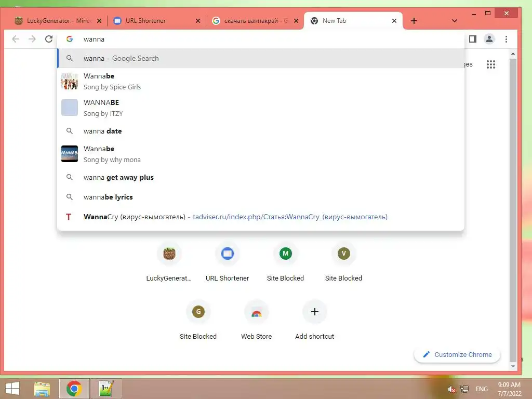Click the network tray icon
The height and width of the screenshot is (399, 532).
point(464,389)
